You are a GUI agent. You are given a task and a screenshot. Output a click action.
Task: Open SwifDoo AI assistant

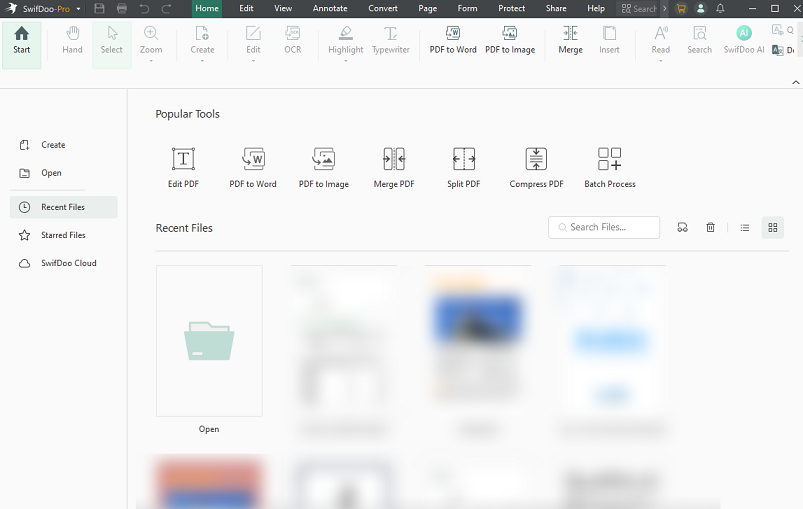[x=744, y=40]
